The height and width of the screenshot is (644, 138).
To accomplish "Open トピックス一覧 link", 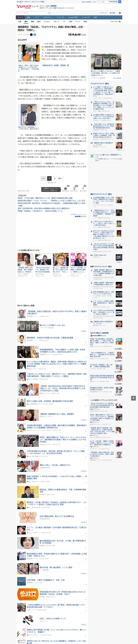I will pyautogui.click(x=115, y=21).
